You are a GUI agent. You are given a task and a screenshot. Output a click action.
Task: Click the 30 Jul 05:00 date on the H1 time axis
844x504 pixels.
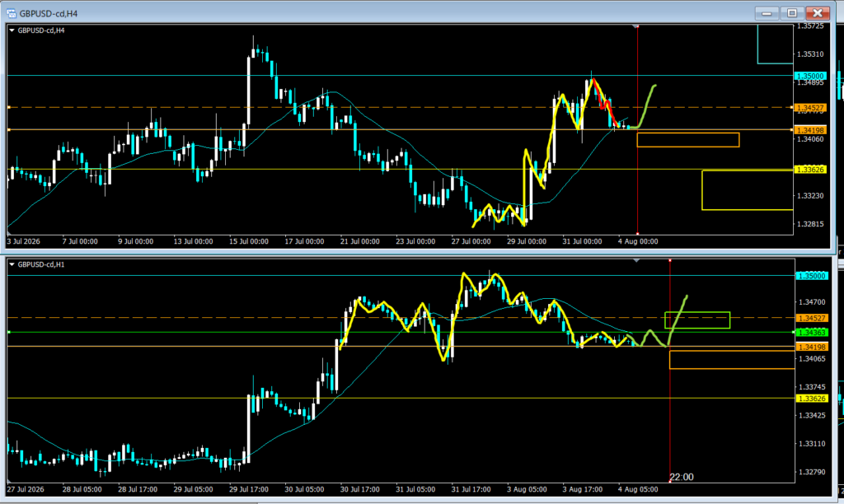(304, 489)
